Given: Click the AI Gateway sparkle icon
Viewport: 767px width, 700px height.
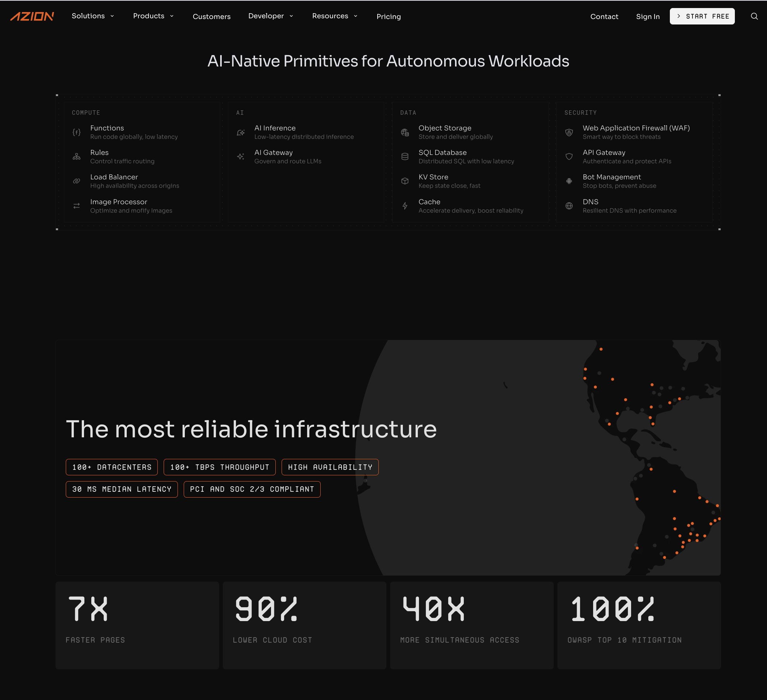Looking at the screenshot, I should pyautogui.click(x=240, y=156).
